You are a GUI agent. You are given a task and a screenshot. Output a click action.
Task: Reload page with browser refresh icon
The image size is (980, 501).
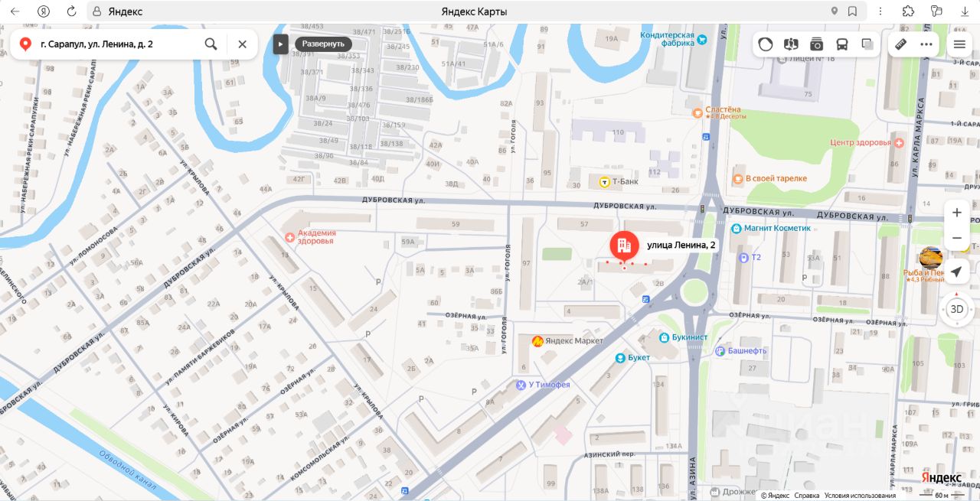(x=71, y=11)
